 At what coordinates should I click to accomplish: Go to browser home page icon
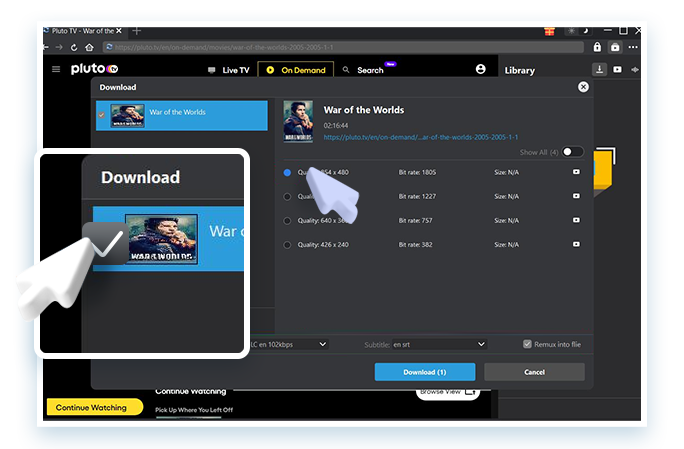[89, 47]
